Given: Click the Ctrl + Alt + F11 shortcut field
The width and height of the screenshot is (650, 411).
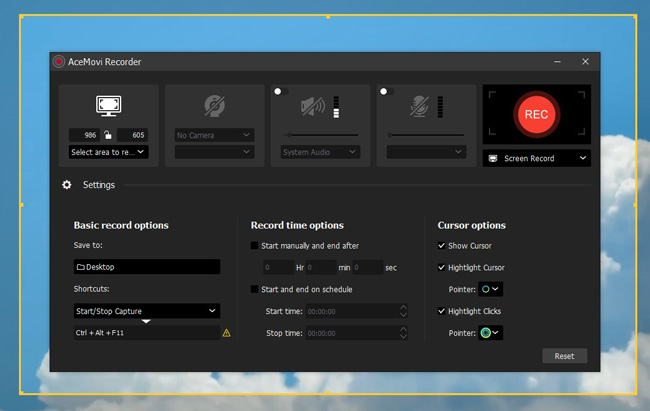Looking at the screenshot, I should pos(147,333).
